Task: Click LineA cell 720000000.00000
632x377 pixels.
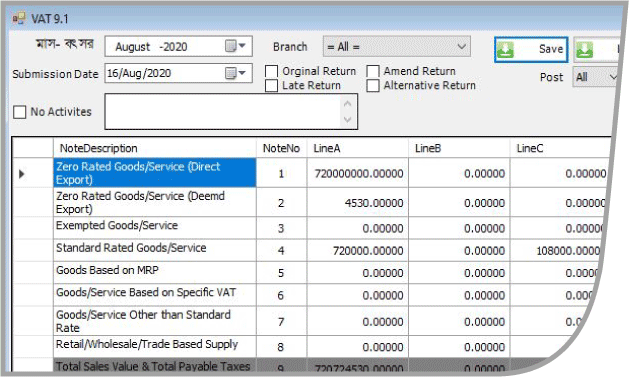Action: pos(358,173)
